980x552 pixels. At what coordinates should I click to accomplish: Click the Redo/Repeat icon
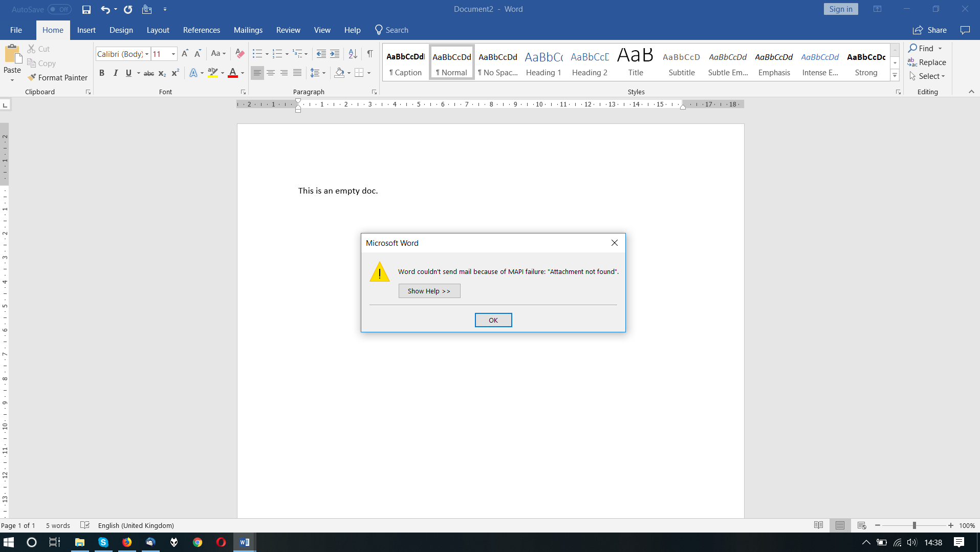pyautogui.click(x=128, y=9)
